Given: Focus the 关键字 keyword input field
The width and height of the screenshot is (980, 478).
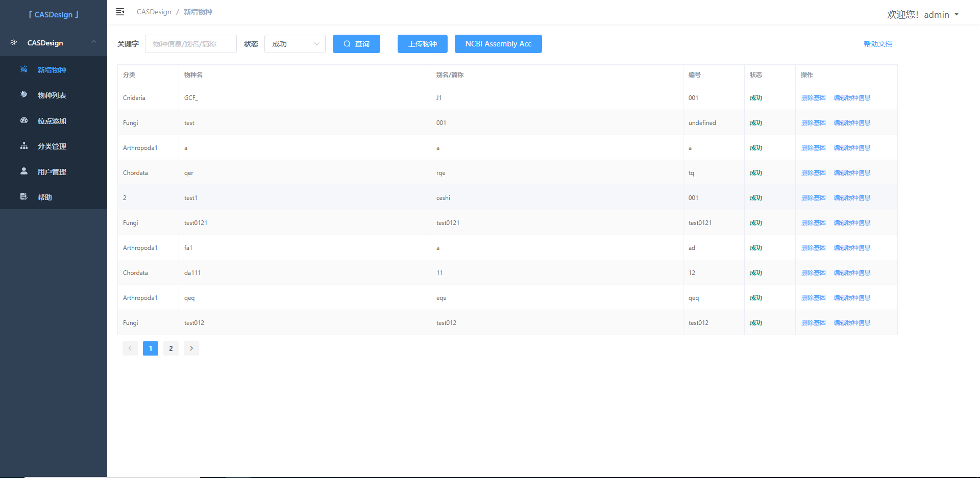Looking at the screenshot, I should (x=191, y=44).
